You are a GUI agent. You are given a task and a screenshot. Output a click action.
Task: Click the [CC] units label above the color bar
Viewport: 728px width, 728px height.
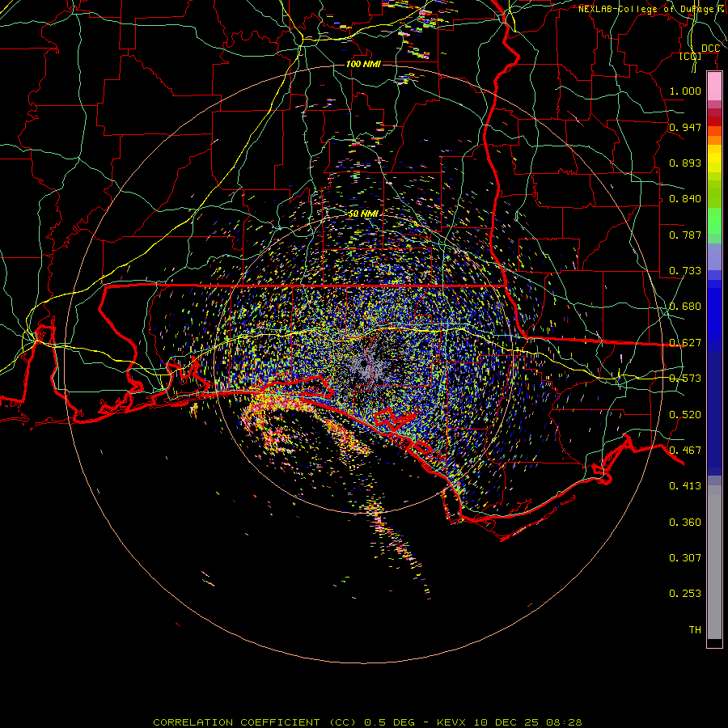click(691, 56)
